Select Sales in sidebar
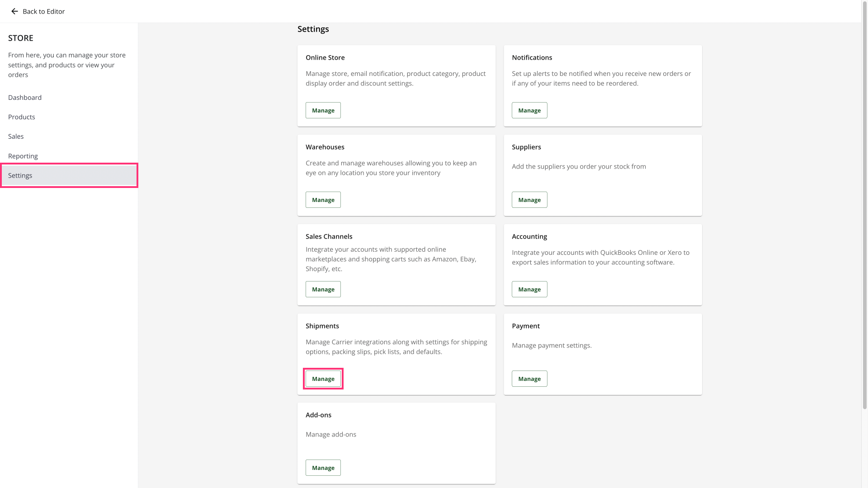Image resolution: width=868 pixels, height=488 pixels. click(x=16, y=136)
